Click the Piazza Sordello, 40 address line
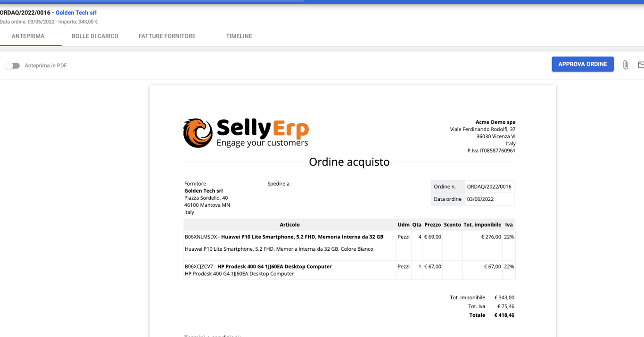This screenshot has width=644, height=337. click(206, 198)
